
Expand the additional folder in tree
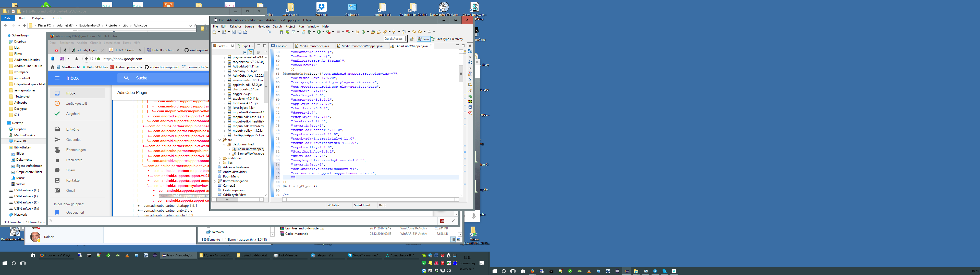(219, 158)
